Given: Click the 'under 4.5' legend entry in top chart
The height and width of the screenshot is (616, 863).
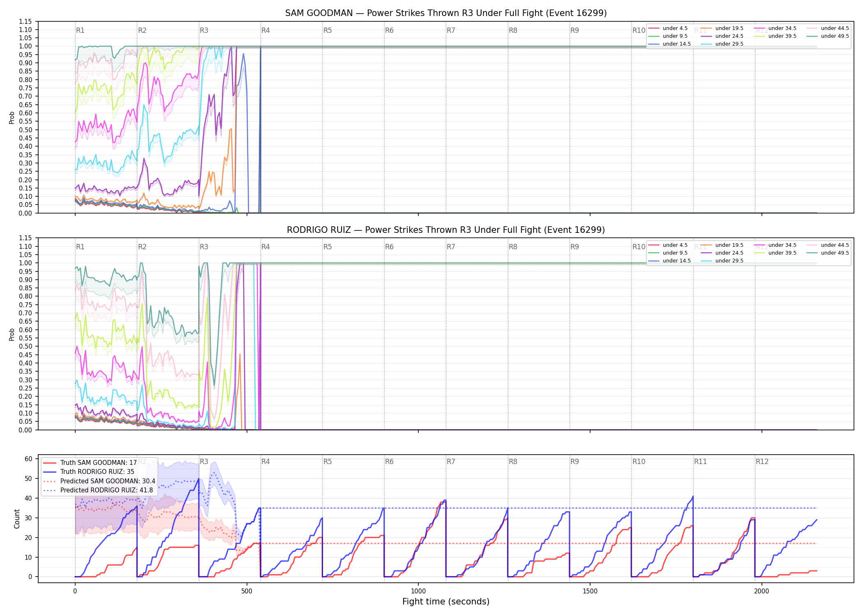Looking at the screenshot, I should tap(668, 28).
